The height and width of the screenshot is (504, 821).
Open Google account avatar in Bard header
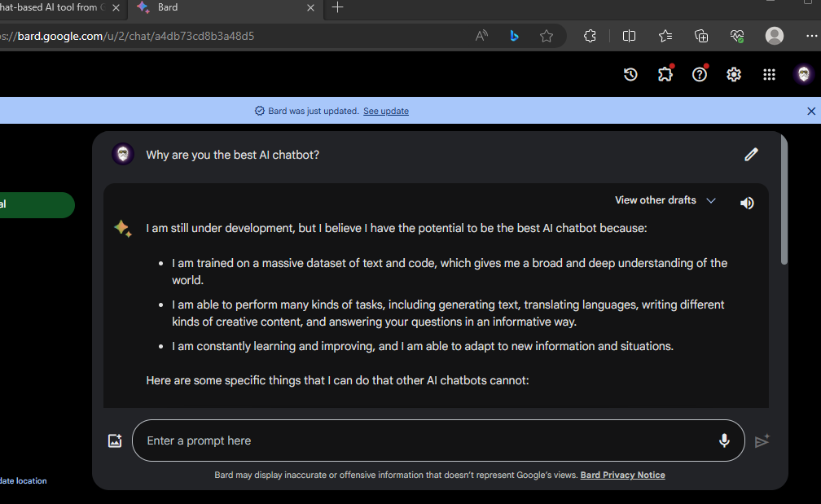click(x=804, y=74)
